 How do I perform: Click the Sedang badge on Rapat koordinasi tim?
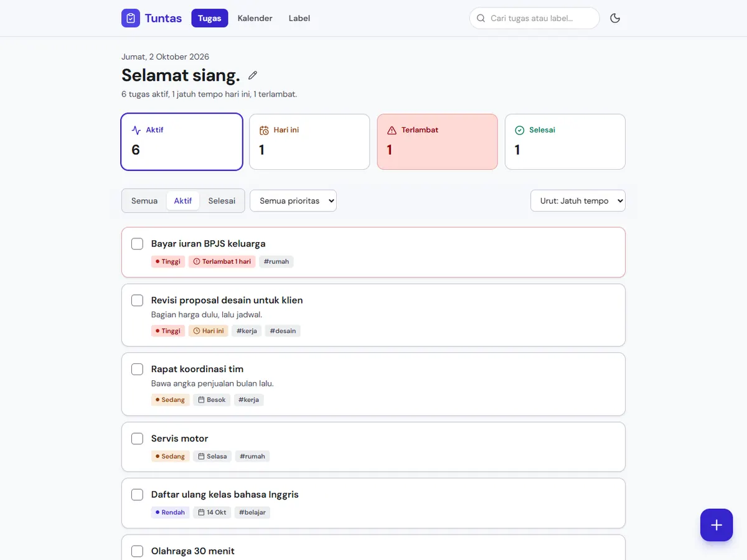tap(171, 399)
